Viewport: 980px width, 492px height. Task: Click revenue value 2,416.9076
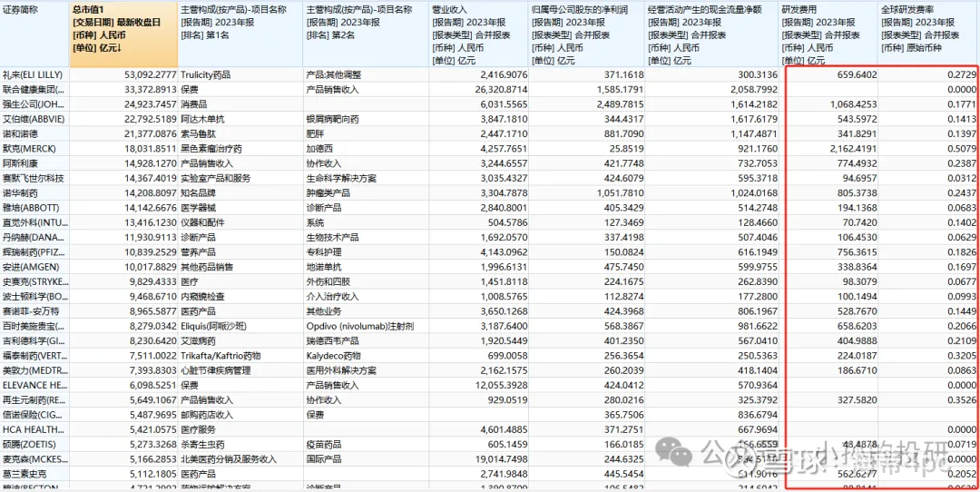503,74
